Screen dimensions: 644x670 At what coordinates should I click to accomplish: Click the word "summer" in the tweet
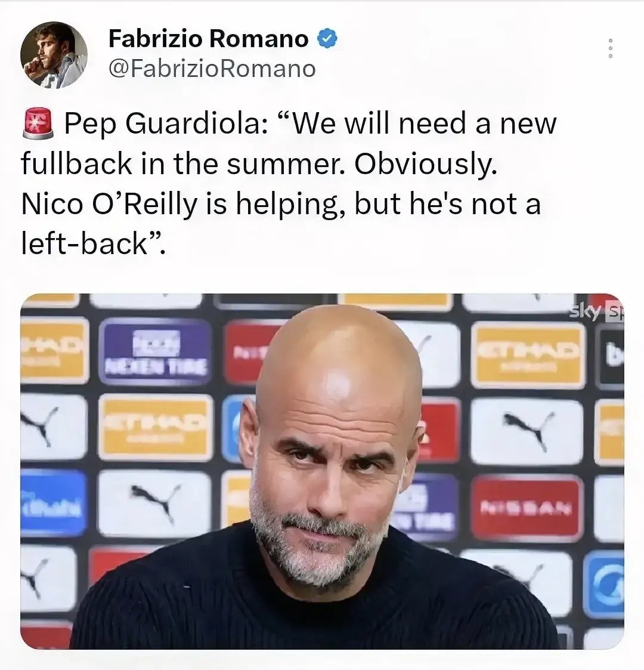click(x=284, y=165)
